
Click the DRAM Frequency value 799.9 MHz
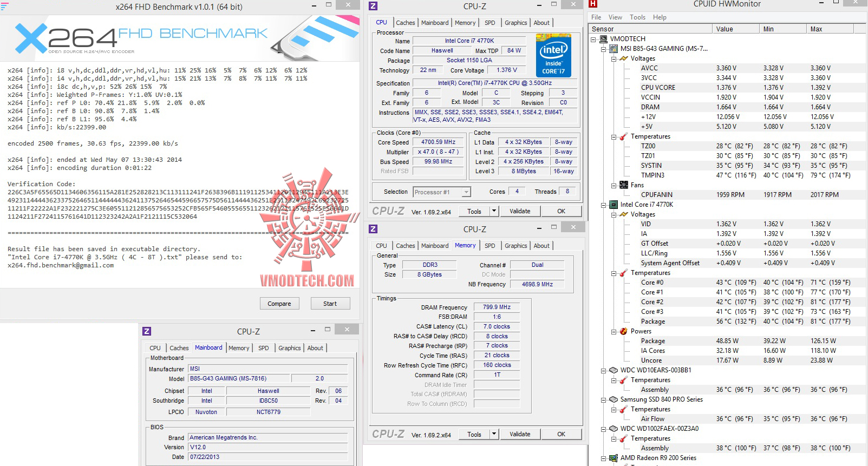click(497, 307)
